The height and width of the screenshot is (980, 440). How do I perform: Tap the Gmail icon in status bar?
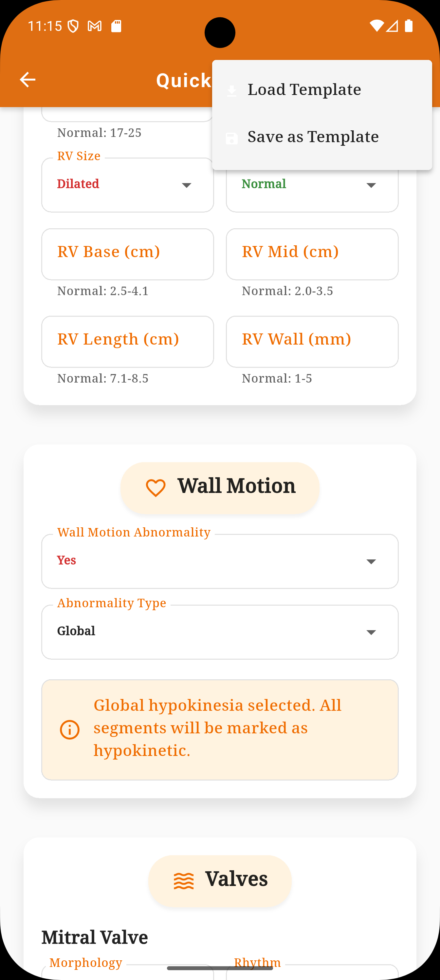click(x=95, y=26)
